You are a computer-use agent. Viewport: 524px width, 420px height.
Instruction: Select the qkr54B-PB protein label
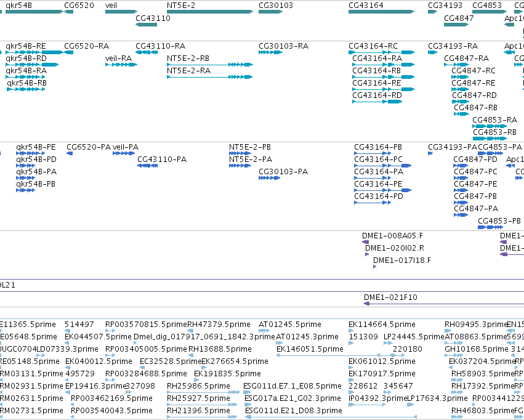pos(36,184)
